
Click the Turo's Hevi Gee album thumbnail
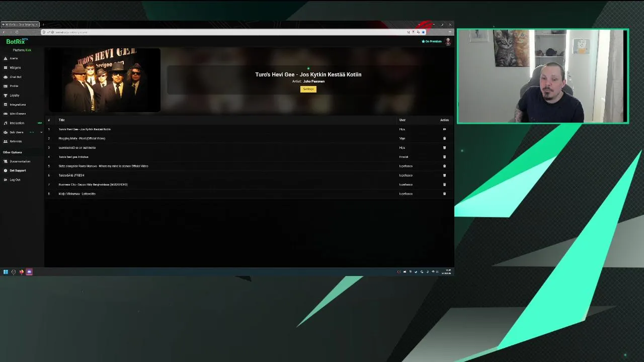coord(104,80)
